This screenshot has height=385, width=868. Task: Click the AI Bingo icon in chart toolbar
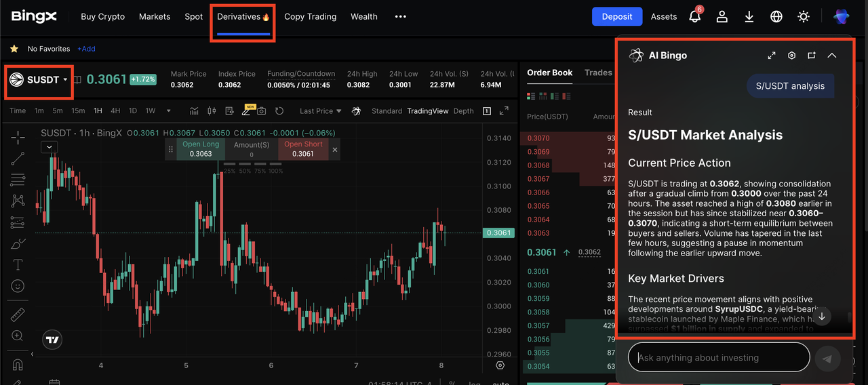point(356,111)
